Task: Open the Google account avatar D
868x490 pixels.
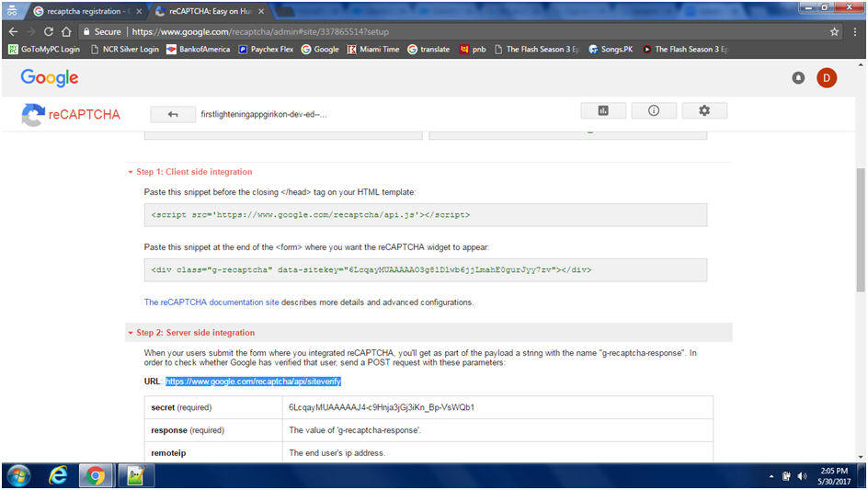Action: [x=827, y=78]
